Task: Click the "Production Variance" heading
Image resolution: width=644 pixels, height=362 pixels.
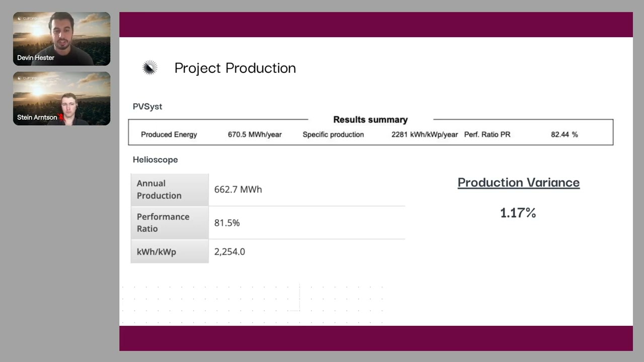Action: (519, 183)
